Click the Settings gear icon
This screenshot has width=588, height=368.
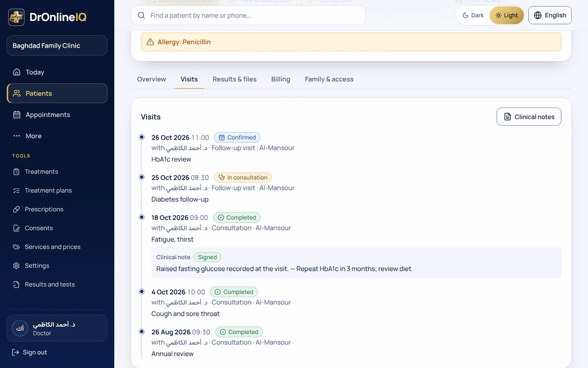coord(16,266)
